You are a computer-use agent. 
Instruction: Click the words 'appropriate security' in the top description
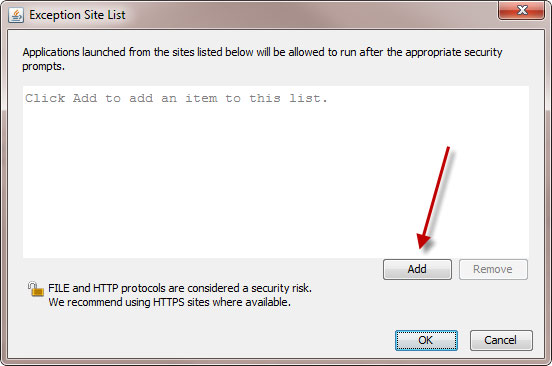pyautogui.click(x=454, y=52)
